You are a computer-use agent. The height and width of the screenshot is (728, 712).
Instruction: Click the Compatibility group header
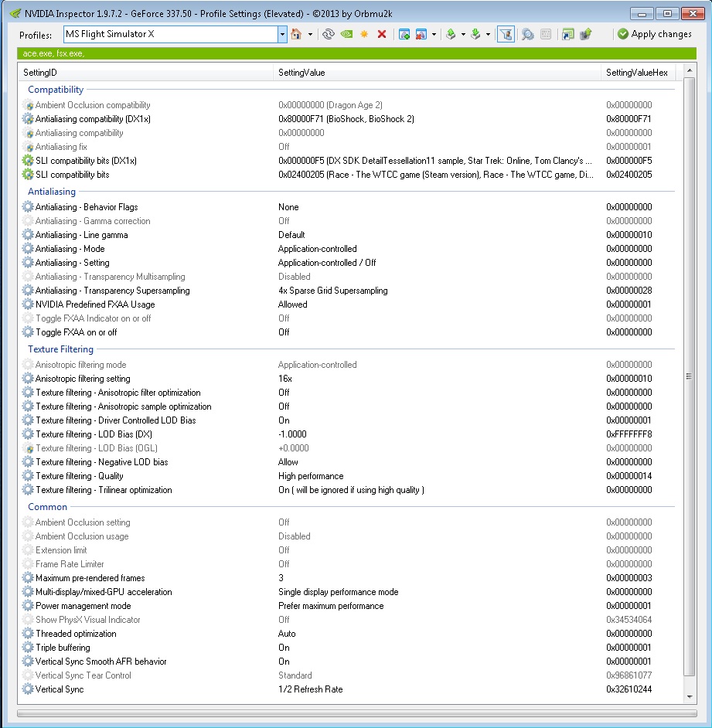coord(56,90)
